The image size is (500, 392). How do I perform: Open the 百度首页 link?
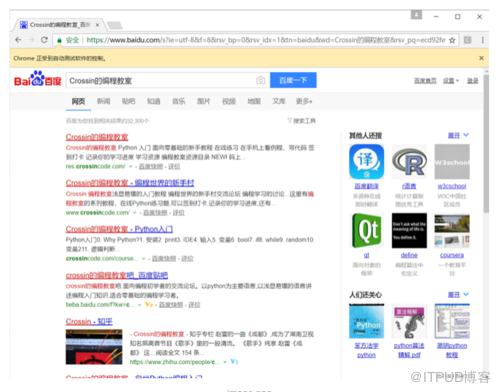pos(425,81)
